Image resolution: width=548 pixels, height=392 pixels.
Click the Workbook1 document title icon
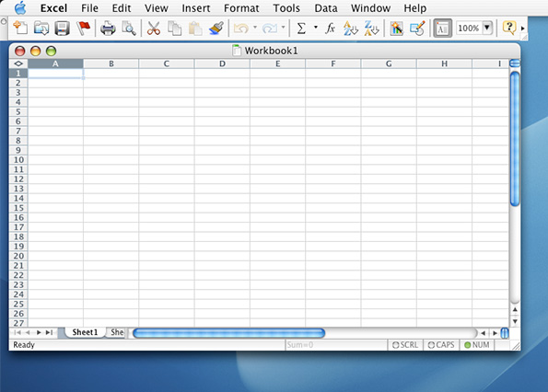pos(237,51)
